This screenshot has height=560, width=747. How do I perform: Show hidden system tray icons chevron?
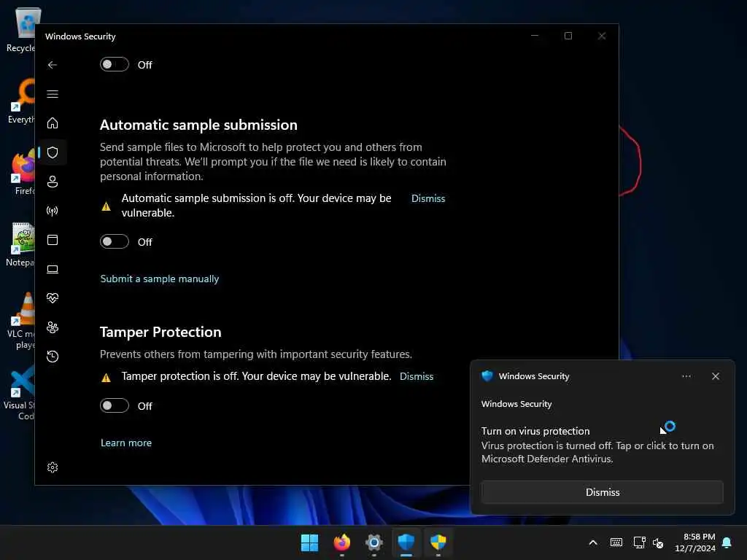pyautogui.click(x=593, y=542)
